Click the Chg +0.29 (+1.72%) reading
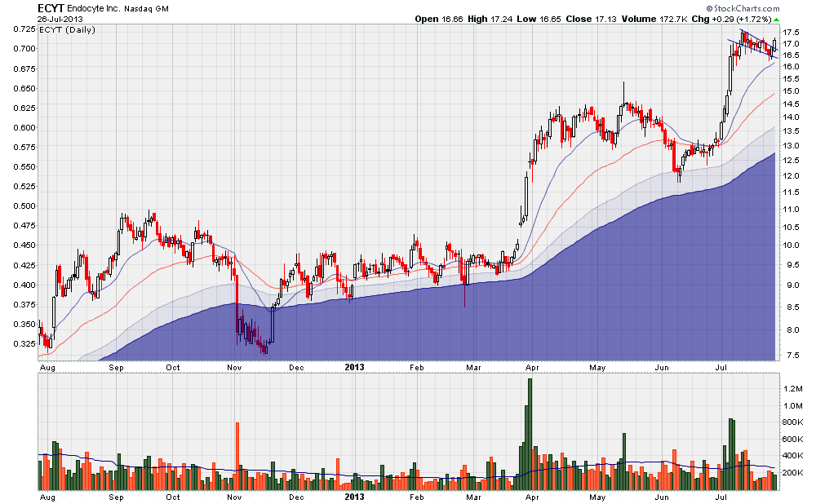This screenshot has height=504, width=816. [731, 19]
